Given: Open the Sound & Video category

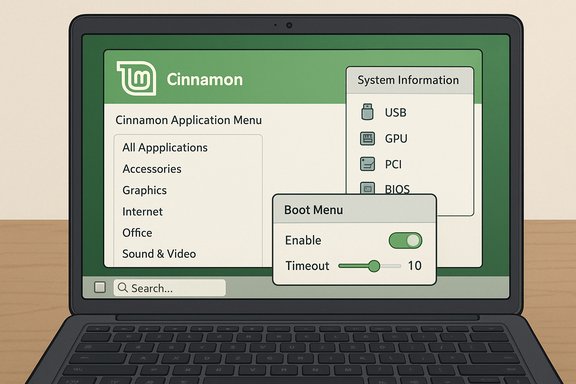Looking at the screenshot, I should pos(159,254).
